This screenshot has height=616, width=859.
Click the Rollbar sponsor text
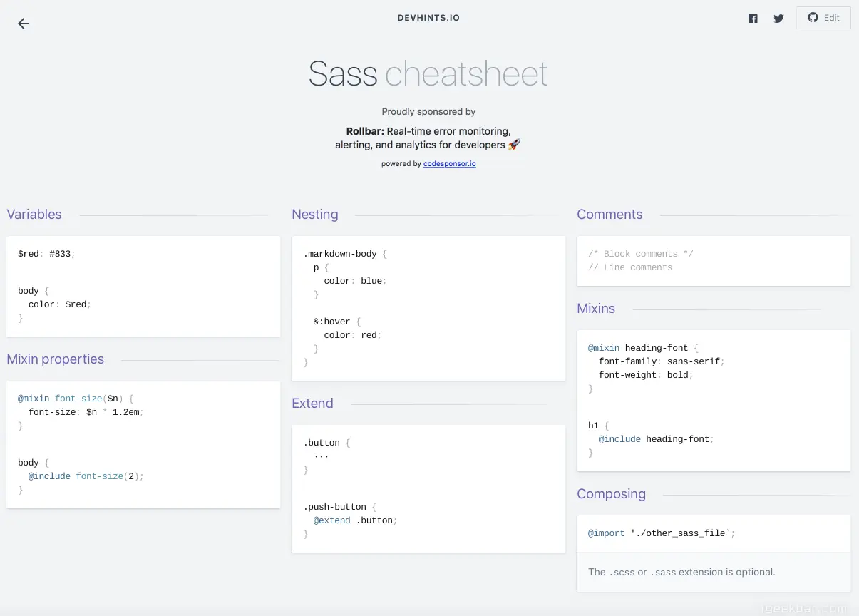click(428, 138)
